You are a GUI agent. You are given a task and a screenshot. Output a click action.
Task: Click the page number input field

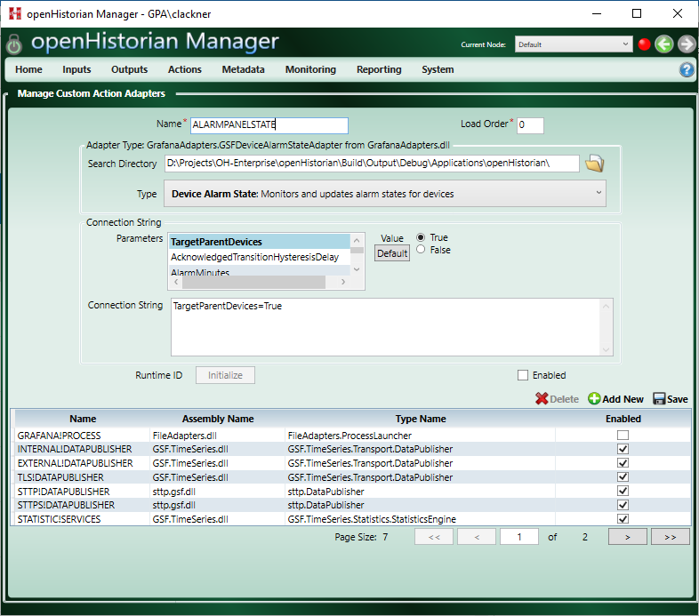518,537
